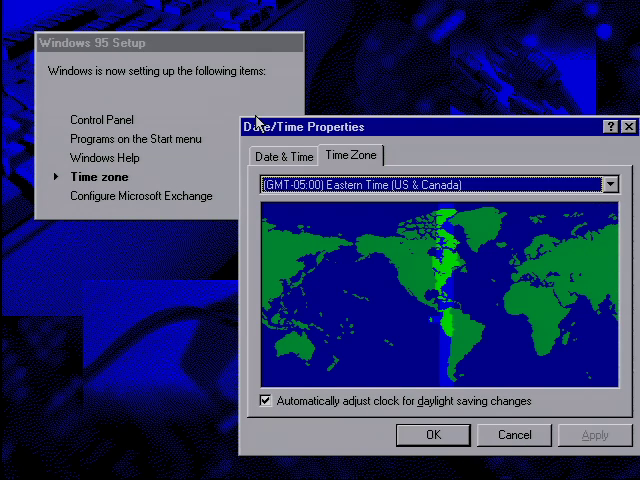640x480 pixels.
Task: Click the arrow marker beside Time zone
Action: click(x=56, y=177)
